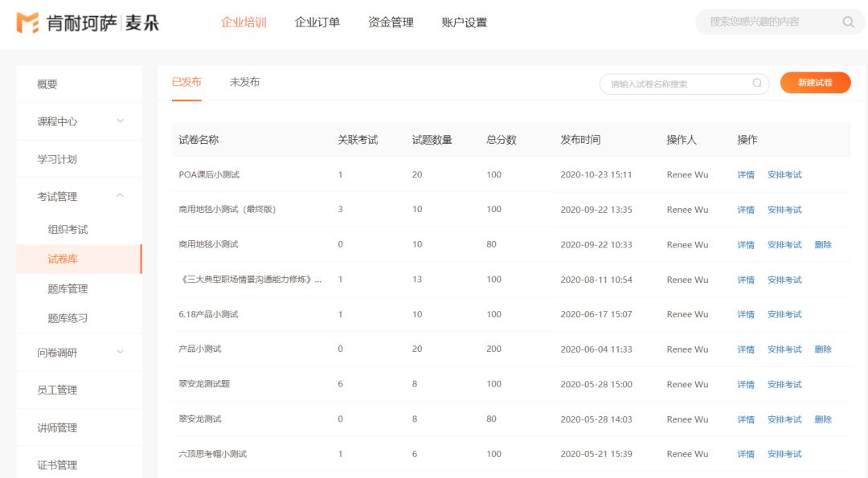Click the search icon in 试卷名称 search box
Image resolution: width=868 pixels, height=478 pixels.
pos(757,83)
